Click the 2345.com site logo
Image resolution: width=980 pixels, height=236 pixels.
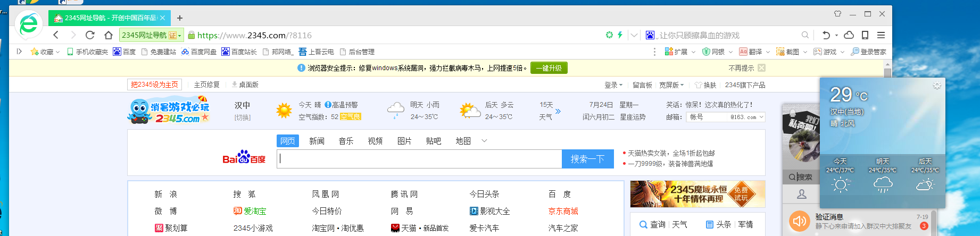[x=169, y=110]
